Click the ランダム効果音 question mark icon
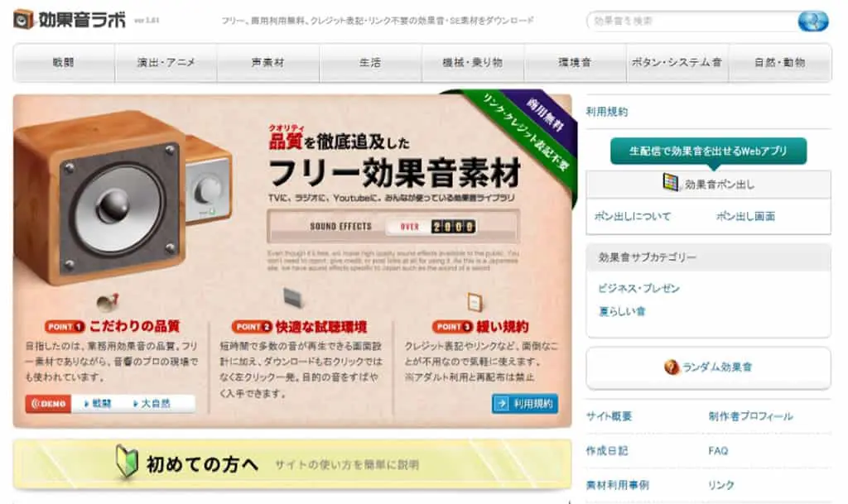 (x=671, y=367)
